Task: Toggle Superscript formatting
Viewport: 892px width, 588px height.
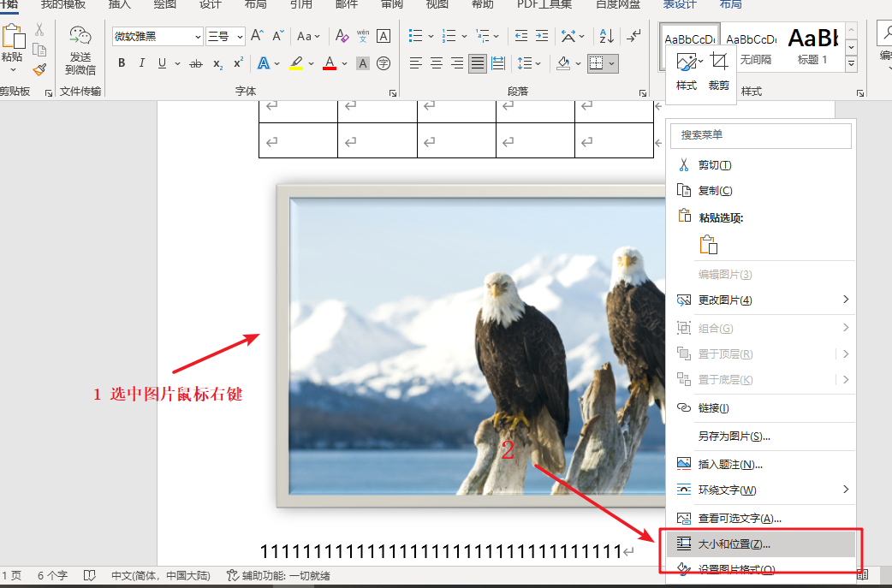Action: click(x=238, y=63)
